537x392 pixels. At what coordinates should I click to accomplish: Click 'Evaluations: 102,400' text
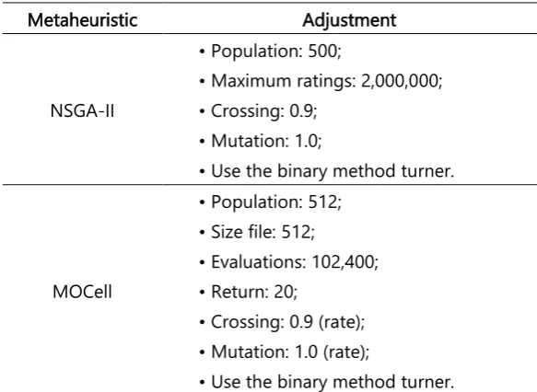coord(295,262)
